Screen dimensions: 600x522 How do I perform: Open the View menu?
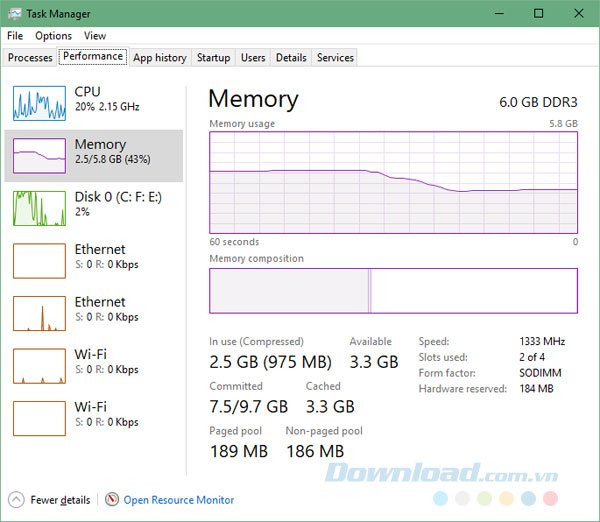tap(95, 36)
